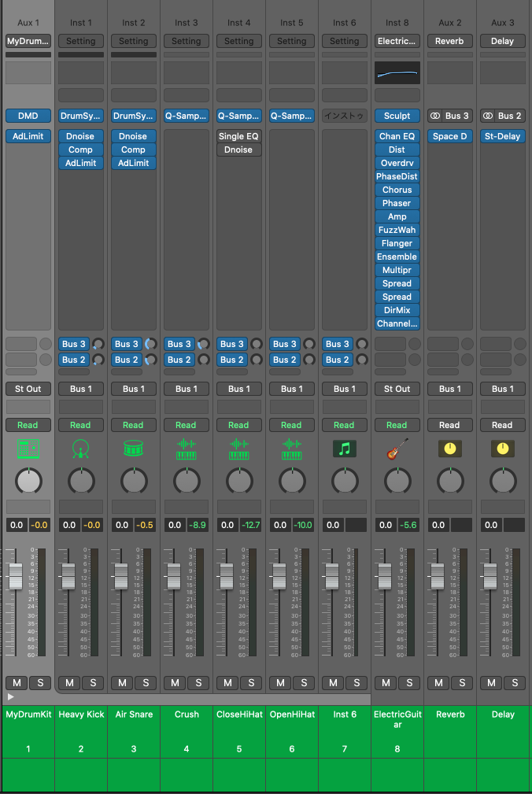Open the Electric... setting menu on Inst 8
This screenshot has width=532, height=794.
[x=397, y=41]
